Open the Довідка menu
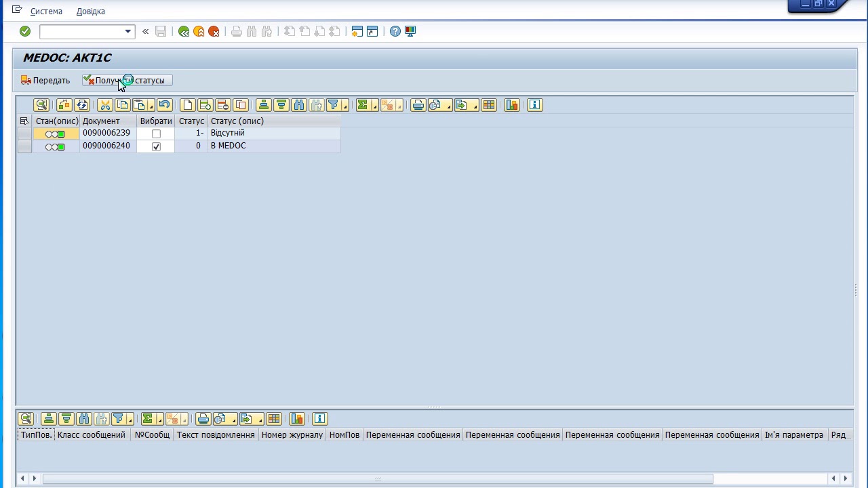The width and height of the screenshot is (868, 488). (91, 12)
